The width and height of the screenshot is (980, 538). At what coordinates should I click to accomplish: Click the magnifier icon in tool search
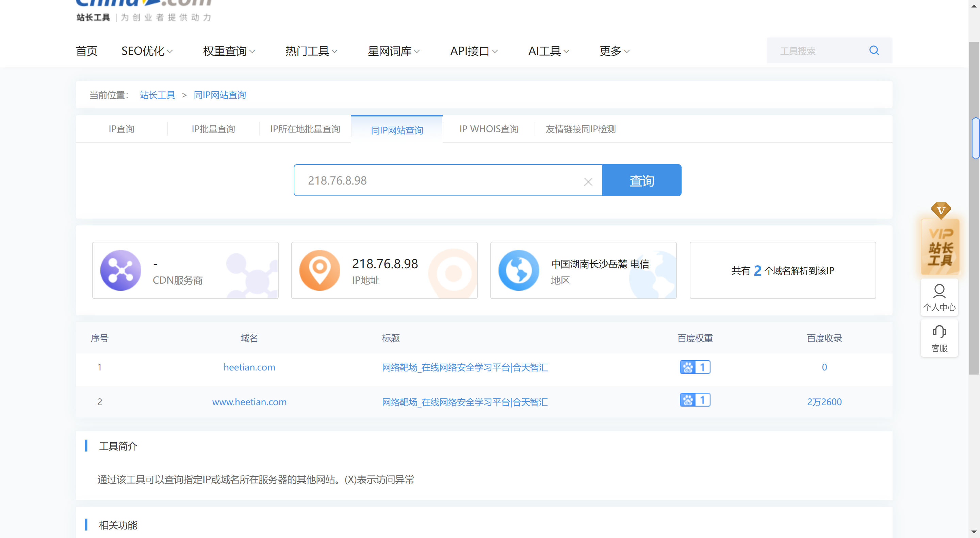pyautogui.click(x=874, y=50)
